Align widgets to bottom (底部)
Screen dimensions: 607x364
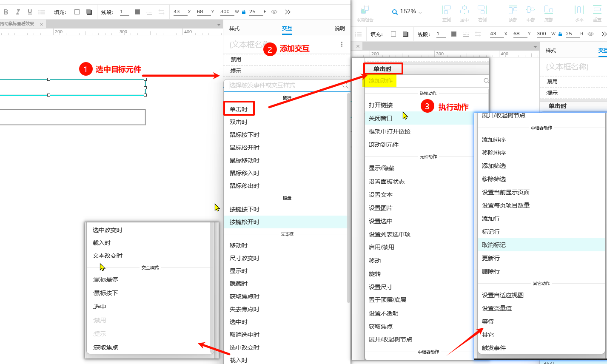coord(549,10)
